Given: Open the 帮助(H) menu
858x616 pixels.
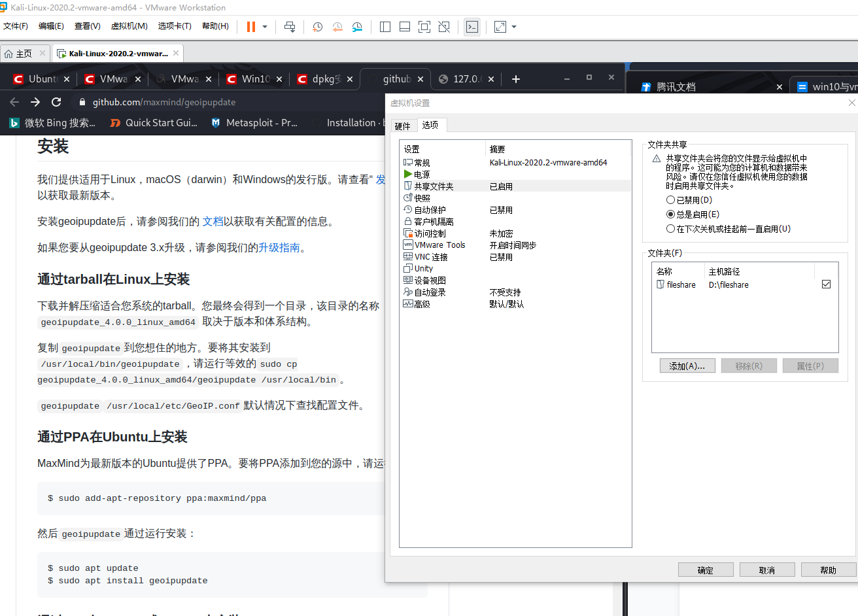Looking at the screenshot, I should pyautogui.click(x=215, y=26).
